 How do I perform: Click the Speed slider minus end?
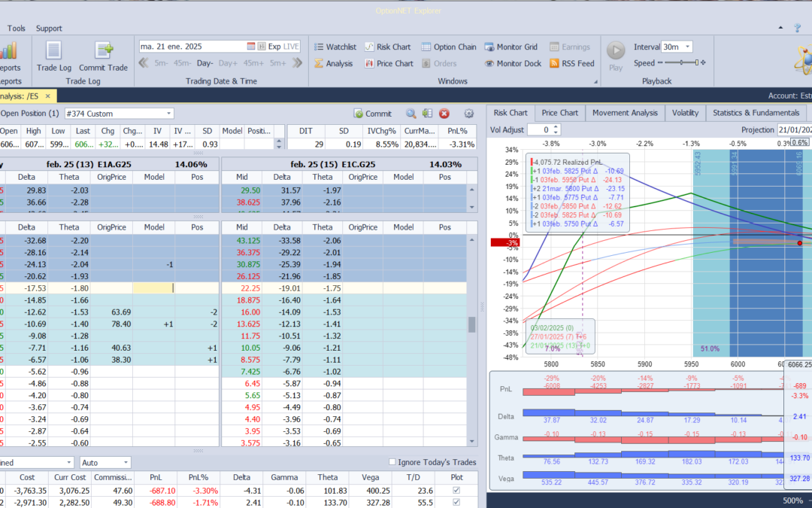point(660,62)
